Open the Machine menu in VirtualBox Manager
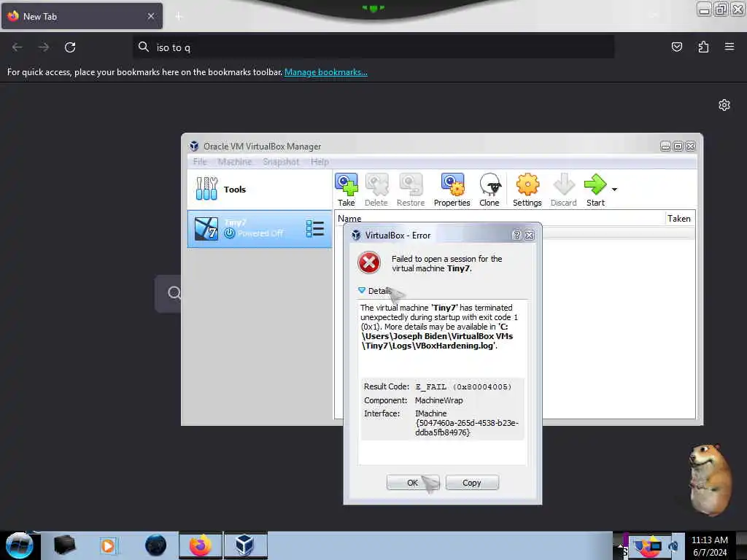The height and width of the screenshot is (560, 747). 235,161
